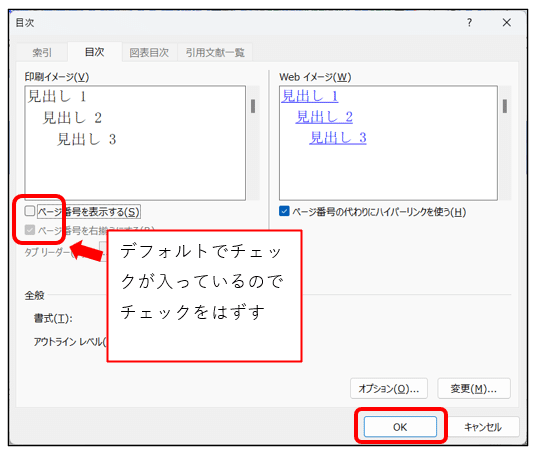
Task: Toggle ページ番号を表示する checkbox
Action: (x=30, y=211)
